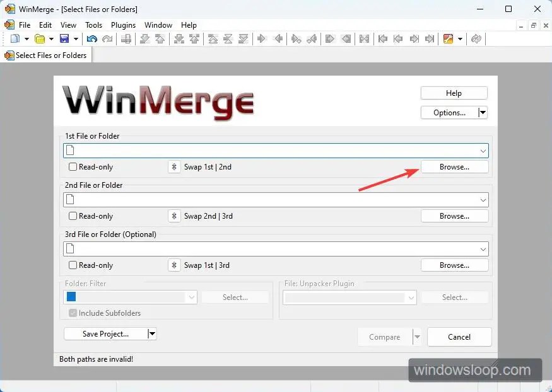552x392 pixels.
Task: Click the Swap 1st | 3rd button icon
Action: pos(174,265)
